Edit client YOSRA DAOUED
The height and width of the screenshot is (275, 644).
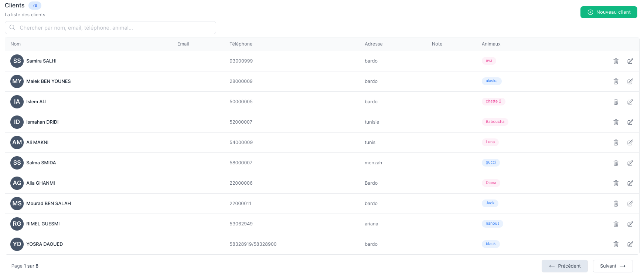[630, 244]
